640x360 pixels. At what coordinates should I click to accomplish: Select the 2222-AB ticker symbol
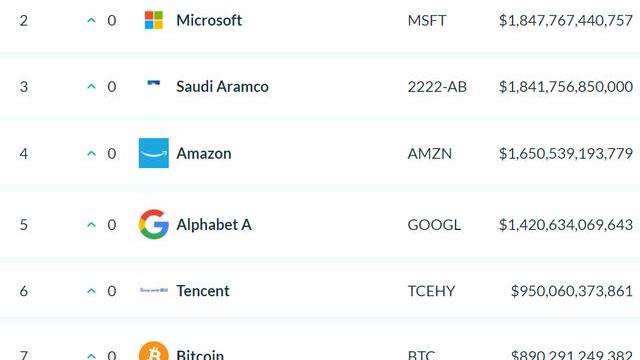pos(437,87)
